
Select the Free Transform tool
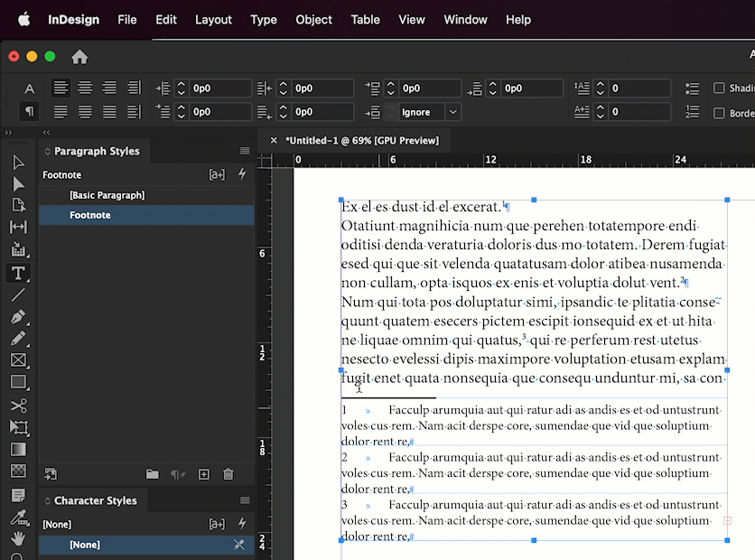18,427
